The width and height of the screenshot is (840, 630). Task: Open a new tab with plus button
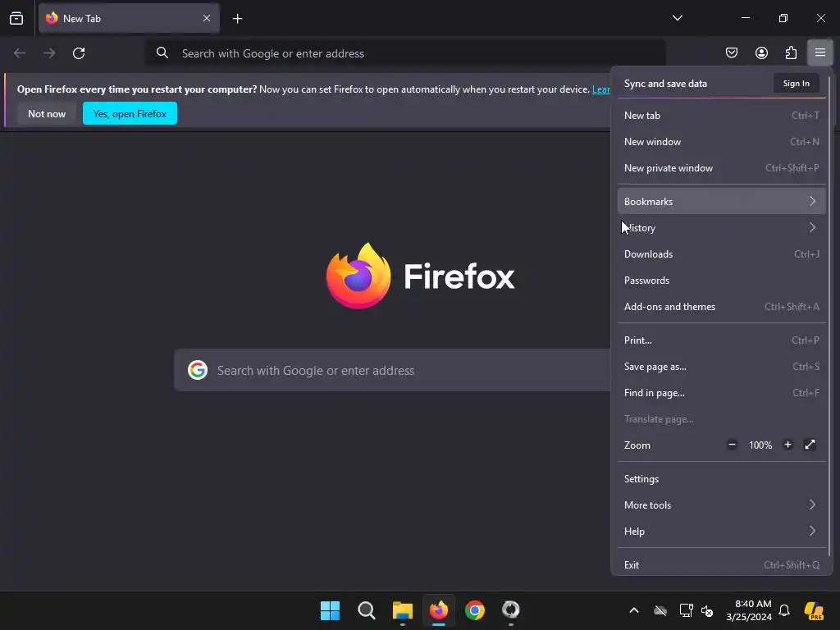pos(237,19)
